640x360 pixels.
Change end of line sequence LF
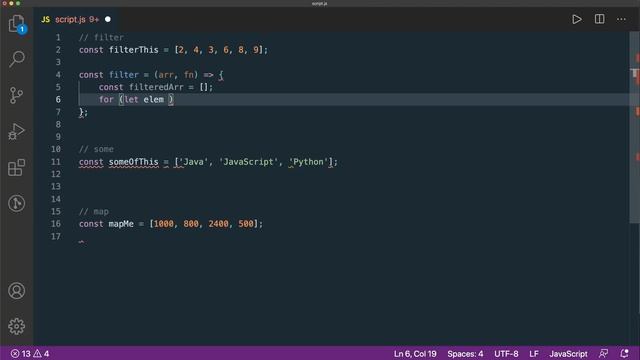533,353
